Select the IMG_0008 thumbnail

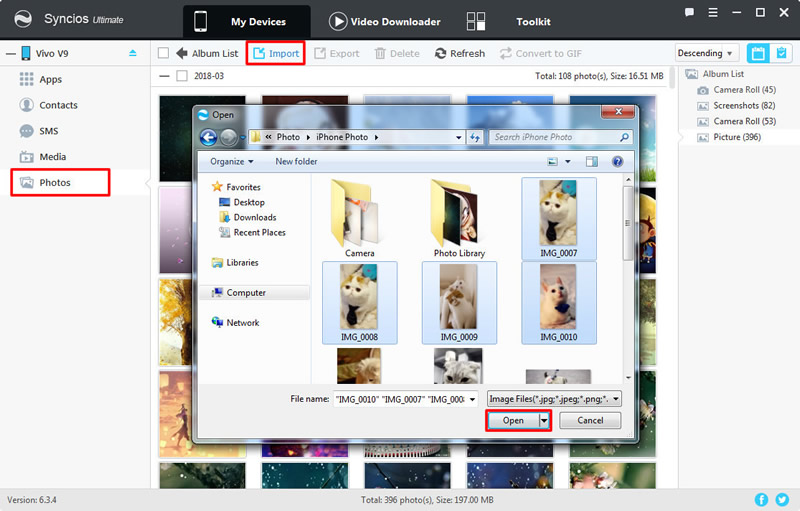[360, 303]
